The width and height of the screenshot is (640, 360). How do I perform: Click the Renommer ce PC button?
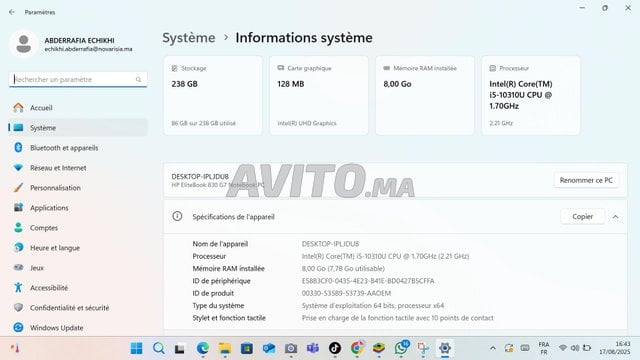586,180
